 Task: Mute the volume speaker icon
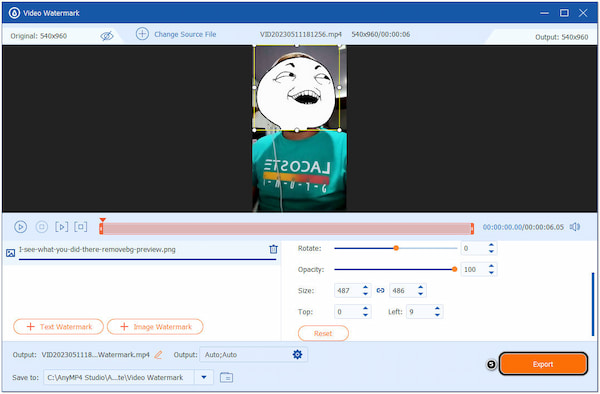click(x=575, y=227)
